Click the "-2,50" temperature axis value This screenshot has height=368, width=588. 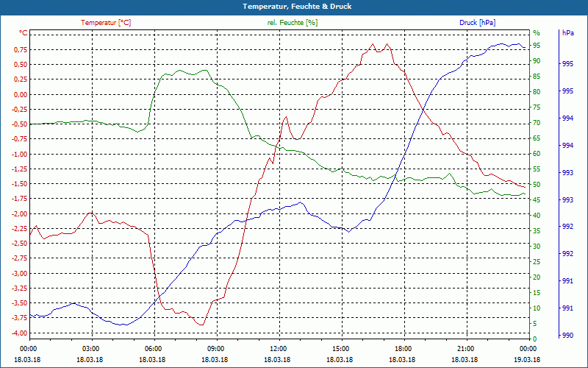pos(20,244)
